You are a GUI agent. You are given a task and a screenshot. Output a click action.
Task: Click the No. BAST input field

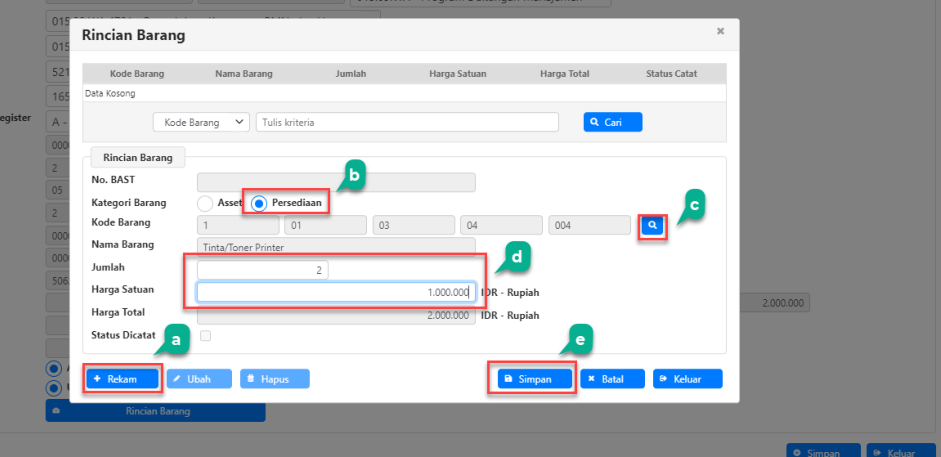pyautogui.click(x=336, y=182)
